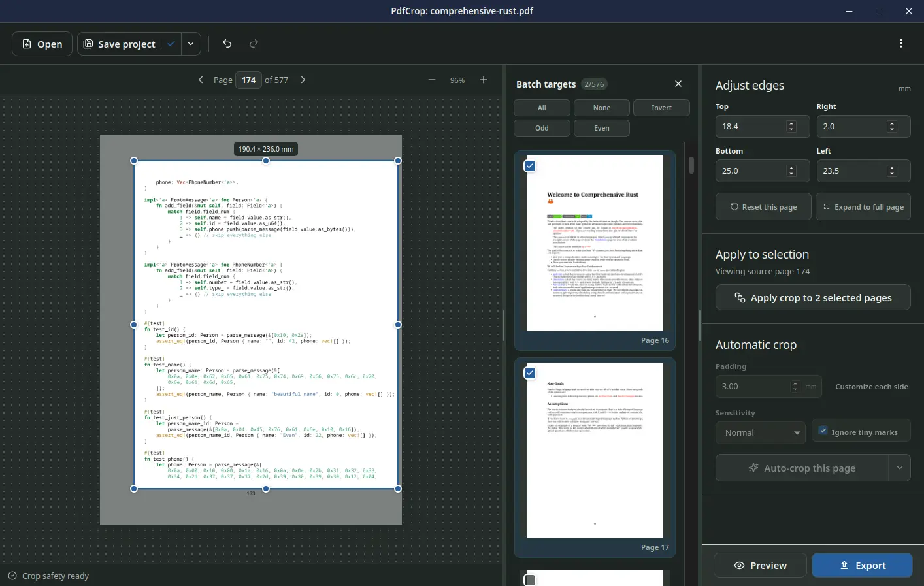Invert the batch target selection
This screenshot has width=924, height=586.
(661, 108)
